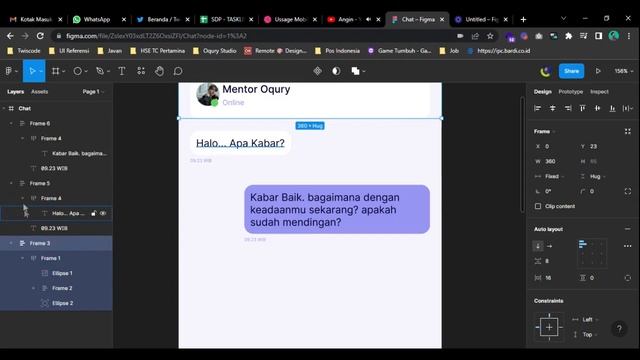Screen dimensions: 640x360
Task: Switch to the Inspect tab
Action: point(599,91)
